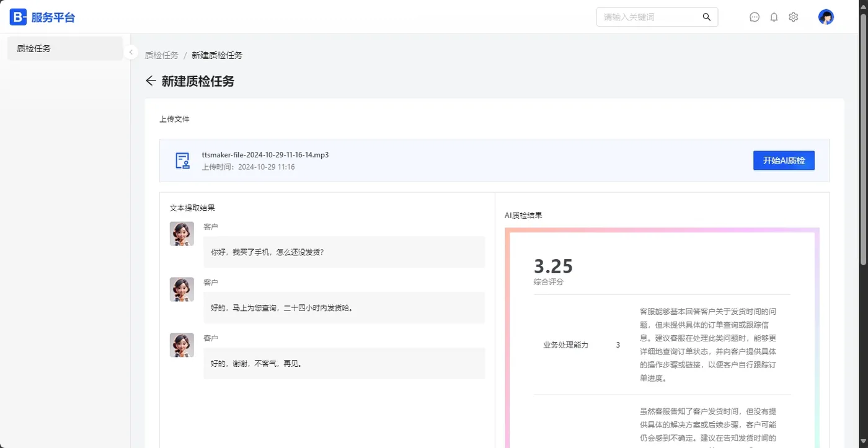Click the 文本提取结果 heading

pyautogui.click(x=192, y=208)
